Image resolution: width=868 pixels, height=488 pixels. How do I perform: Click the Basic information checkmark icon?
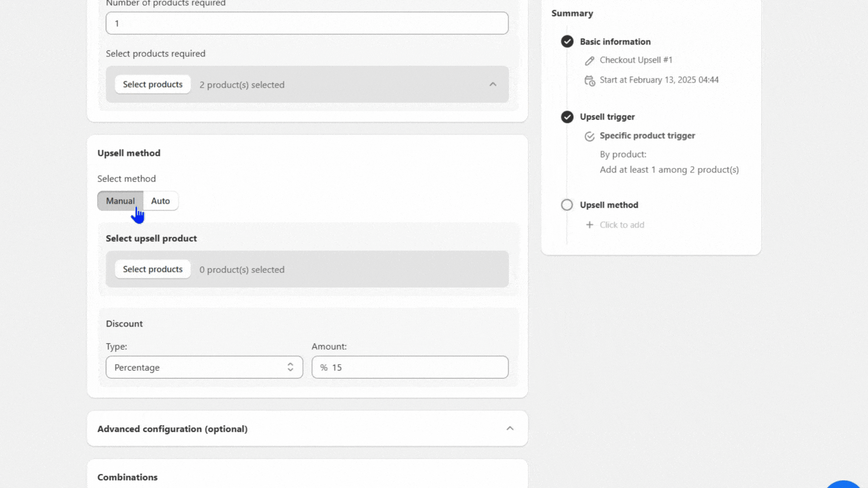567,42
